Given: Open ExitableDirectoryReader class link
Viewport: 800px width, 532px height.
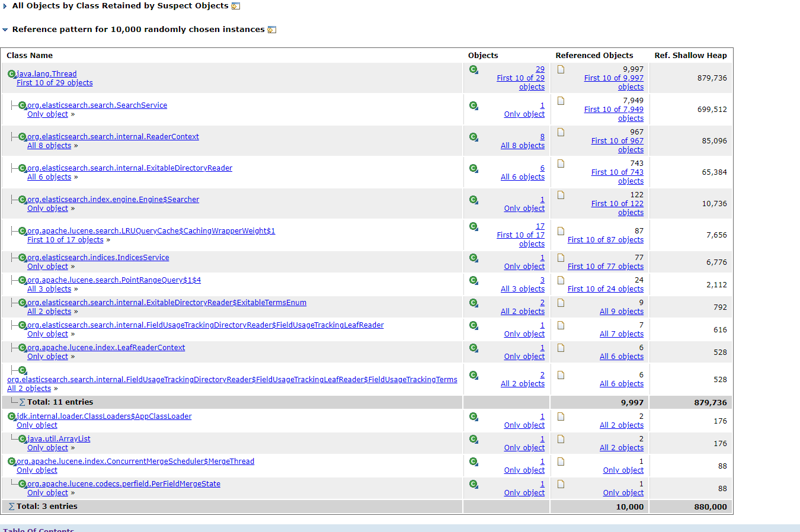Looking at the screenshot, I should [x=130, y=168].
